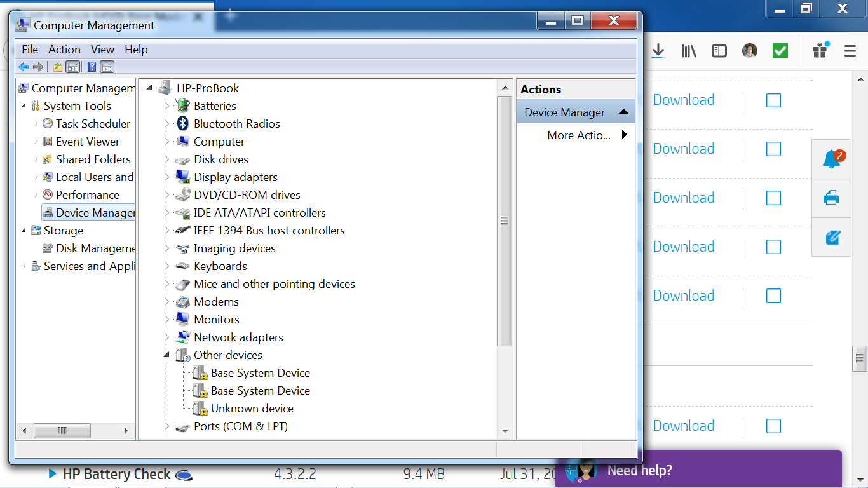868x488 pixels.
Task: Open the Firefox hamburger menu
Action: click(x=850, y=51)
